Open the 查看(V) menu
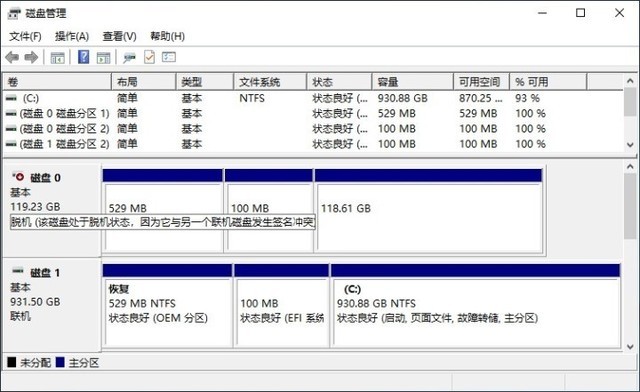The height and width of the screenshot is (392, 640). 119,36
